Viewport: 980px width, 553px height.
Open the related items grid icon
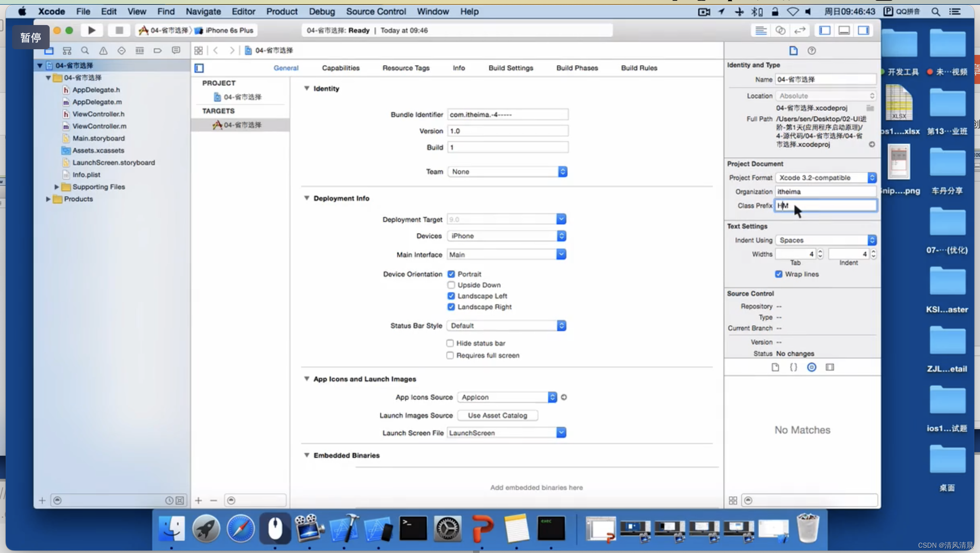click(198, 50)
